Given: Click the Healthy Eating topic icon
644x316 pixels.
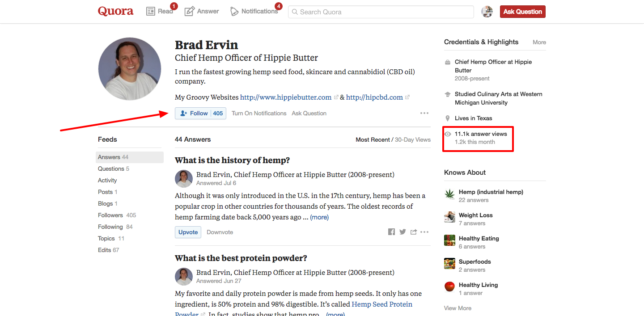Looking at the screenshot, I should coord(449,240).
